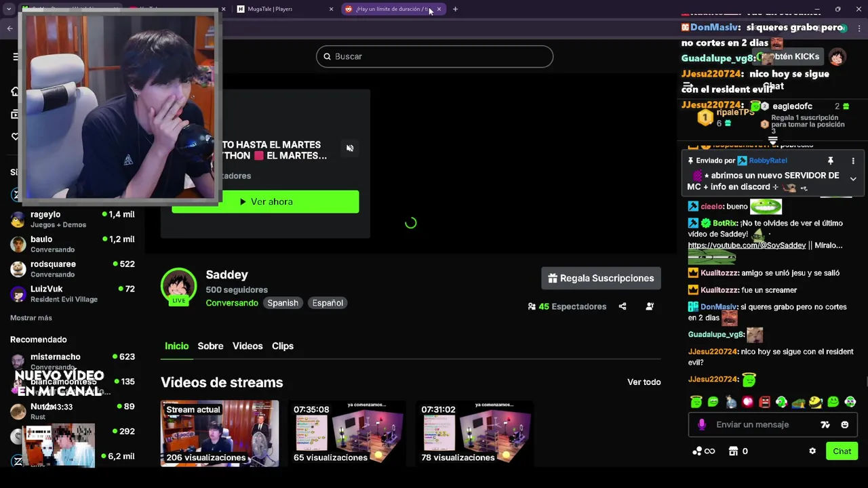The width and height of the screenshot is (868, 488).
Task: Open chat settings gear icon
Action: (812, 451)
